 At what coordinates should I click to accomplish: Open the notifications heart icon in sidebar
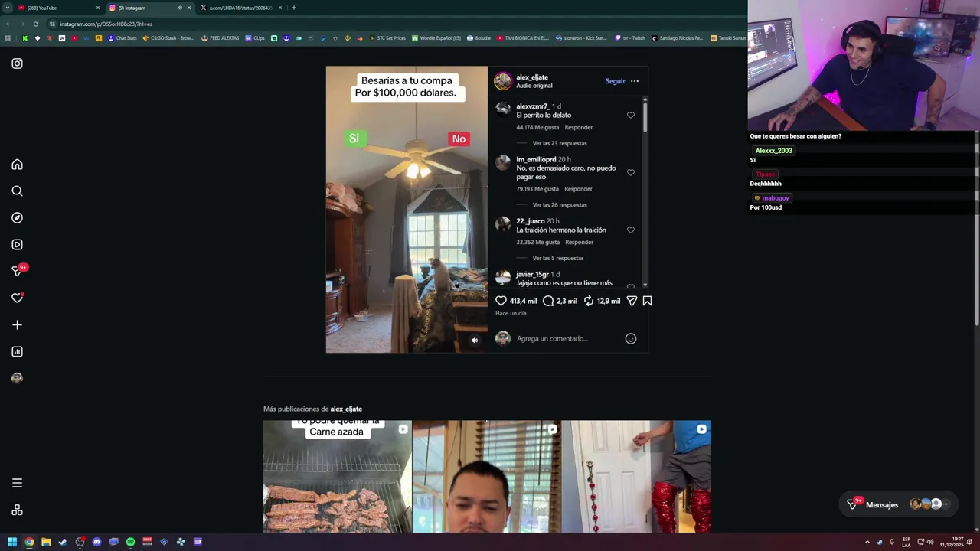tap(17, 298)
